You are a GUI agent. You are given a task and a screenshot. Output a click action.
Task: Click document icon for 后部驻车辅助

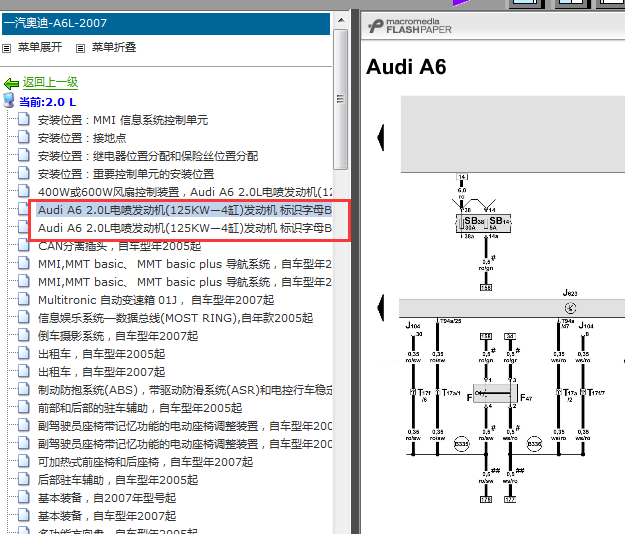tap(24, 479)
